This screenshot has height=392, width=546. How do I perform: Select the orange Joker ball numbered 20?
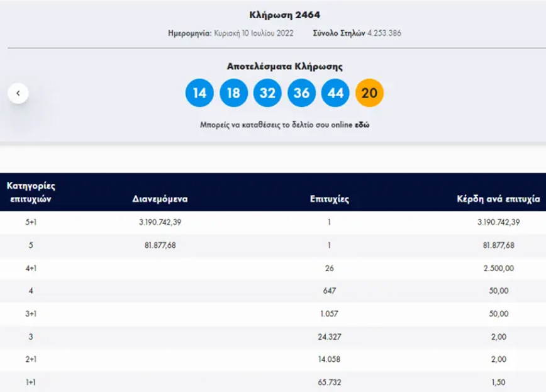[369, 93]
